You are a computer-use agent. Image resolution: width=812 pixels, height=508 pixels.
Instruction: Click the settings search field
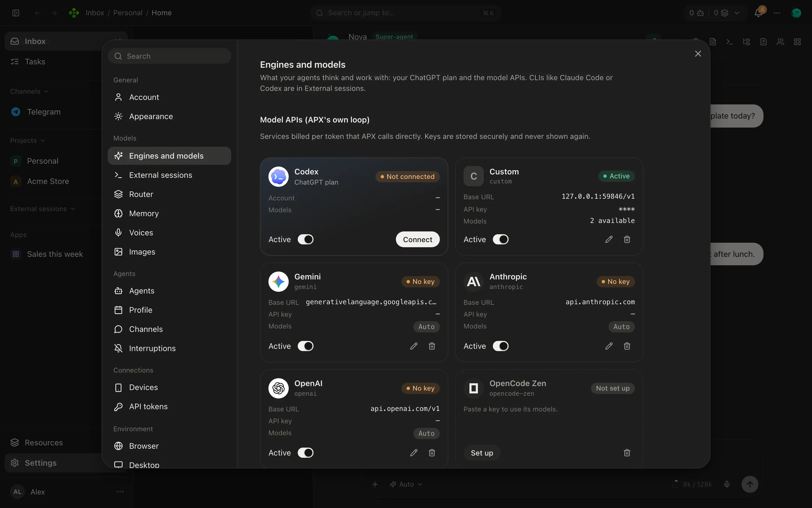[169, 56]
